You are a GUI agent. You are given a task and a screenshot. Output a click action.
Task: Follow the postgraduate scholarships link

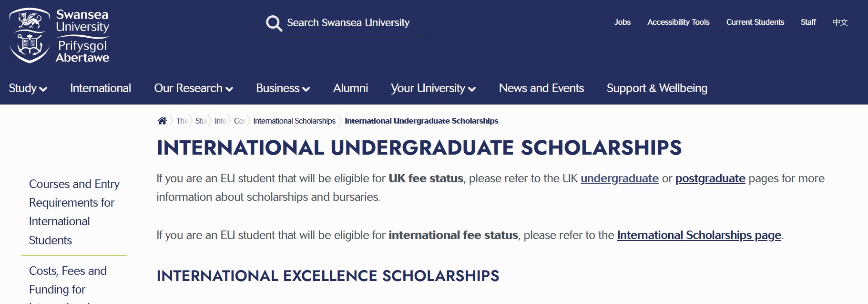(710, 178)
